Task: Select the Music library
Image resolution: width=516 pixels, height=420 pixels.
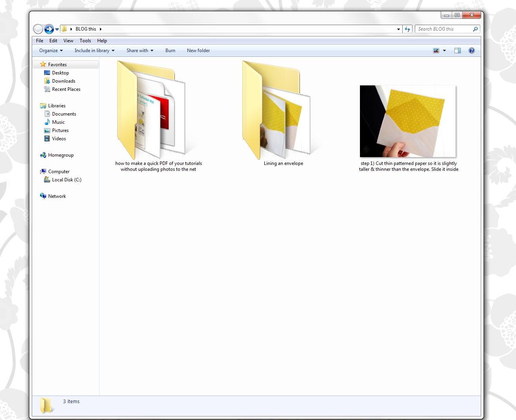Action: pos(58,122)
